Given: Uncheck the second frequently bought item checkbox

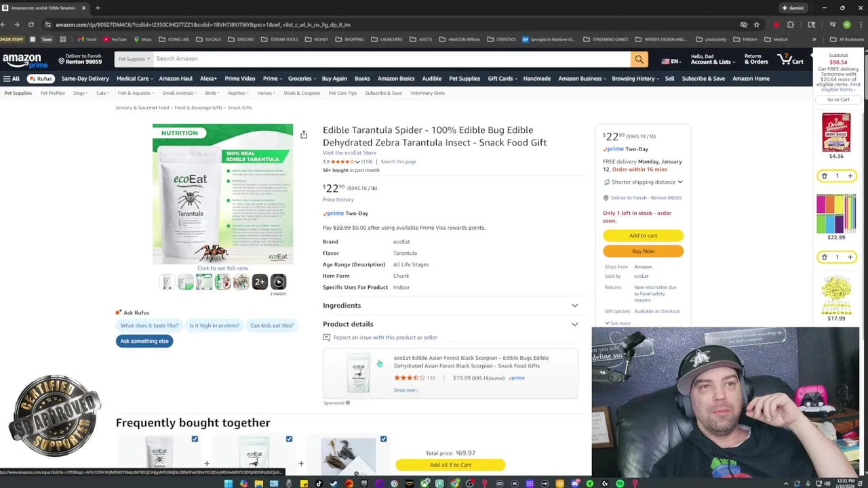Looking at the screenshot, I should 289,439.
